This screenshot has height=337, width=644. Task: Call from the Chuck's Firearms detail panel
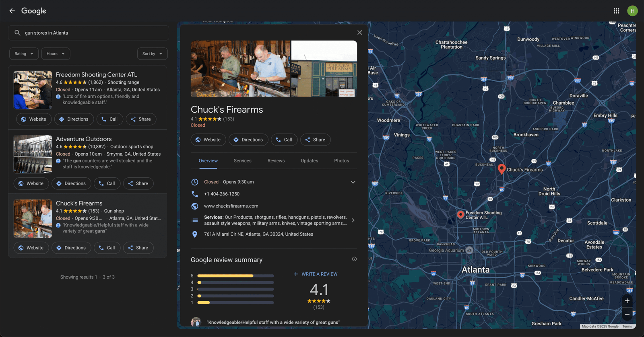(x=284, y=140)
